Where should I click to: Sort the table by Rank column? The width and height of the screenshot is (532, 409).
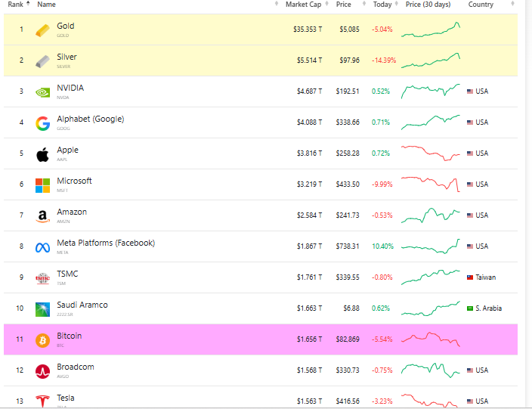tap(15, 5)
